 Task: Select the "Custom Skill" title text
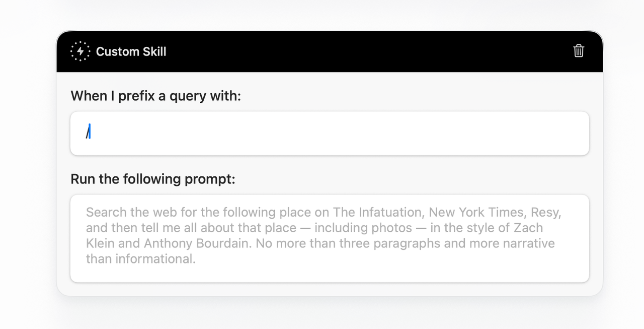click(131, 51)
